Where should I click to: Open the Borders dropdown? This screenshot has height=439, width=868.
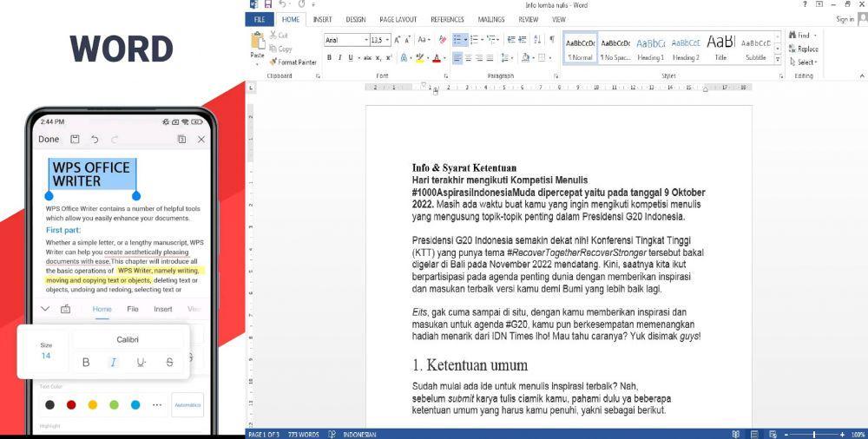point(549,57)
